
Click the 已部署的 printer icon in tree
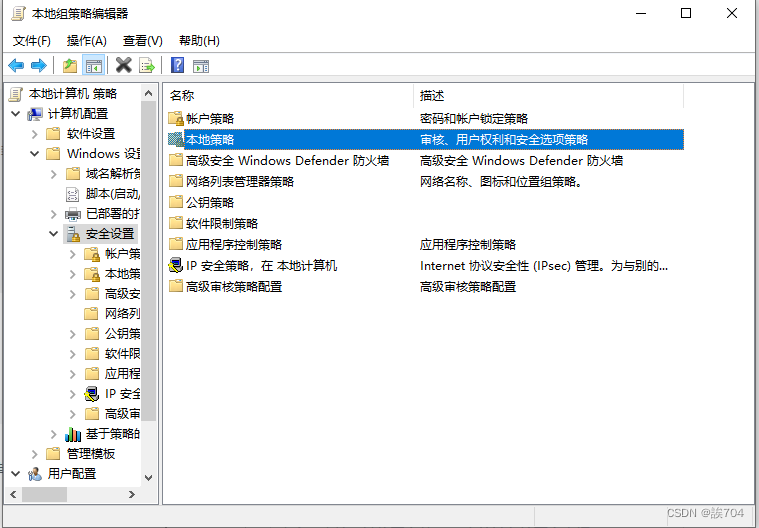[73, 213]
